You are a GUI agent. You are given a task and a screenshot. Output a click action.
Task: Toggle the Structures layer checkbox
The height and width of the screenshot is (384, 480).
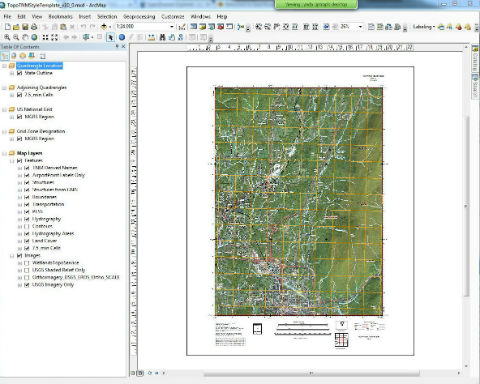[x=27, y=182]
